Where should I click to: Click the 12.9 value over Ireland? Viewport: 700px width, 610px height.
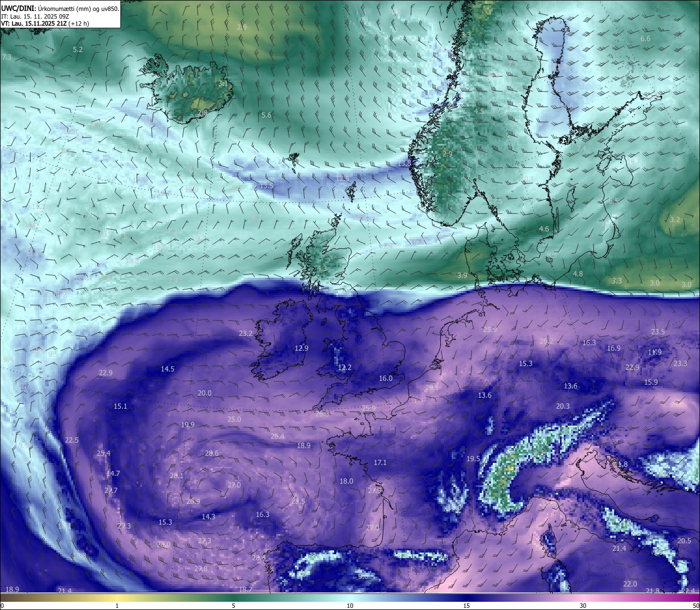click(x=301, y=348)
